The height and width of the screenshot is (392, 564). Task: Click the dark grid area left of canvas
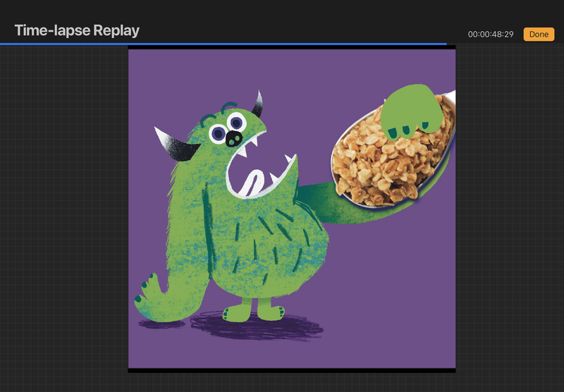[63, 212]
